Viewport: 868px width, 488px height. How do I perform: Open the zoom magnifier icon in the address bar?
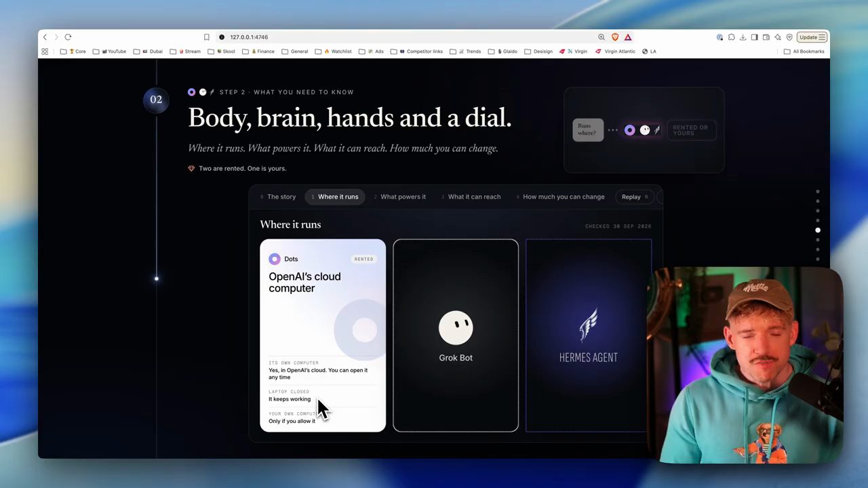[x=601, y=37]
